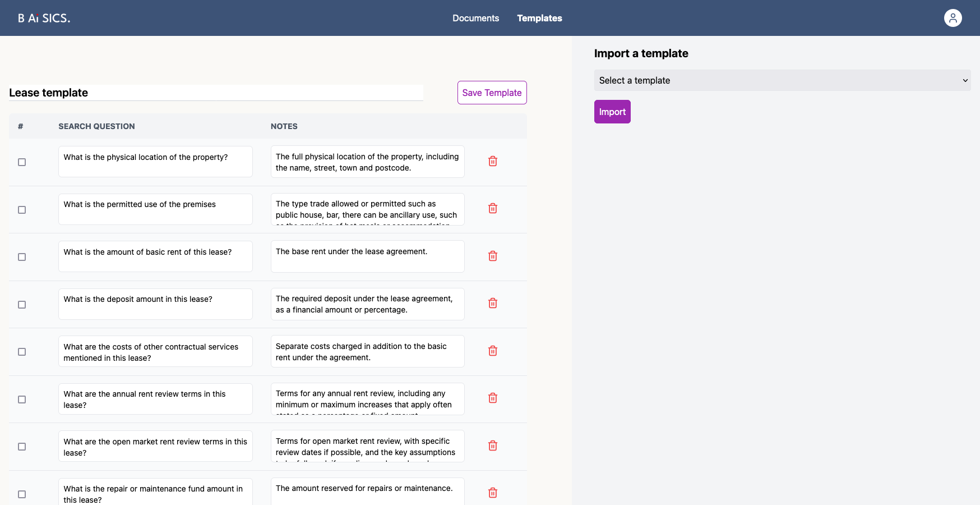Edit the Lease template name field
The width and height of the screenshot is (980, 505).
(216, 93)
